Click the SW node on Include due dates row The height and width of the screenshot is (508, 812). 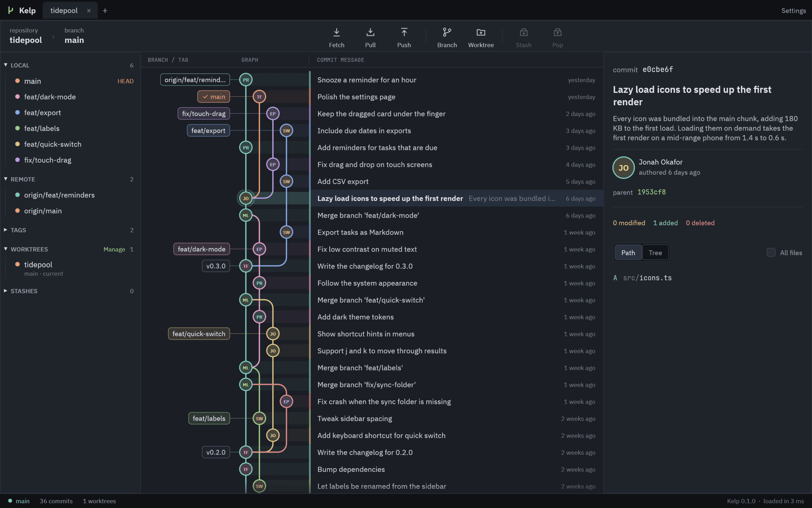pyautogui.click(x=286, y=130)
